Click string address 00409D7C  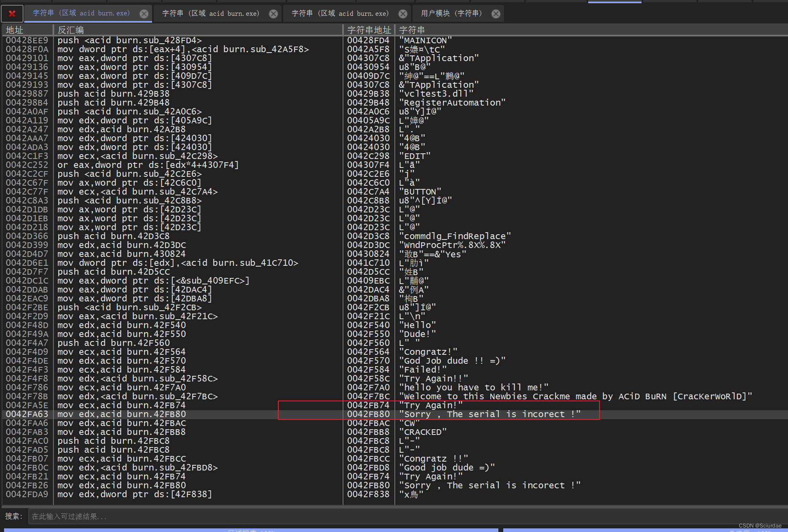pyautogui.click(x=368, y=76)
